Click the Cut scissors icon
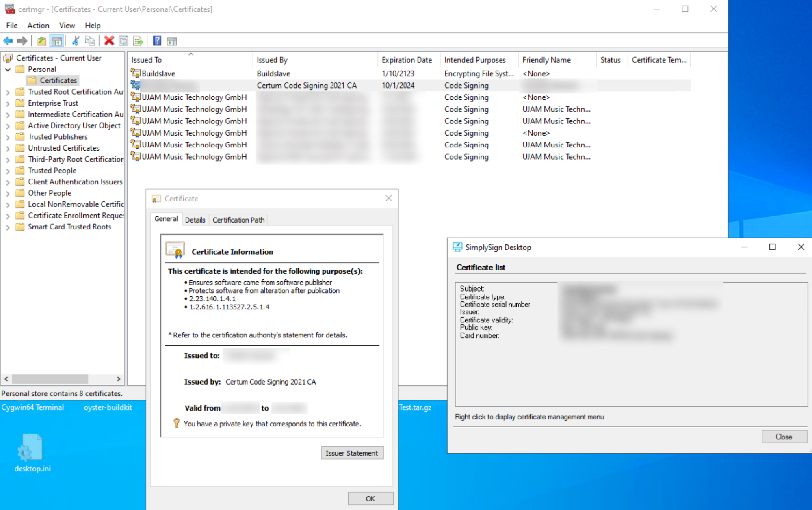812x510 pixels. pos(76,41)
